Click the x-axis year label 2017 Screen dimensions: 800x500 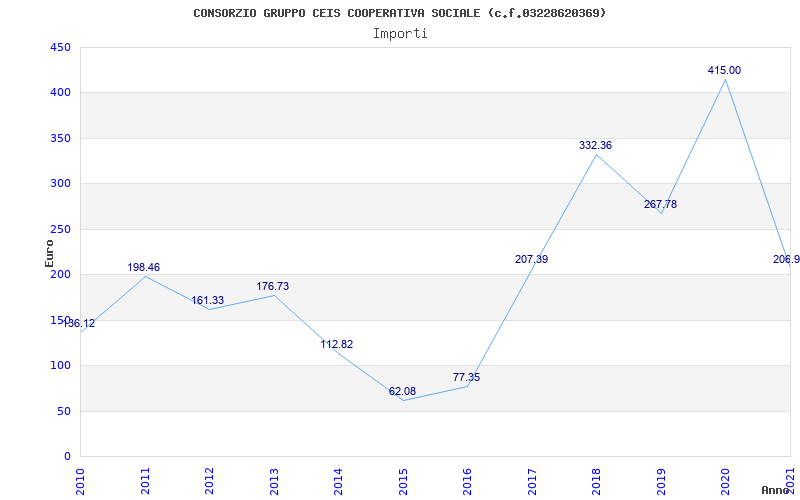pyautogui.click(x=532, y=481)
